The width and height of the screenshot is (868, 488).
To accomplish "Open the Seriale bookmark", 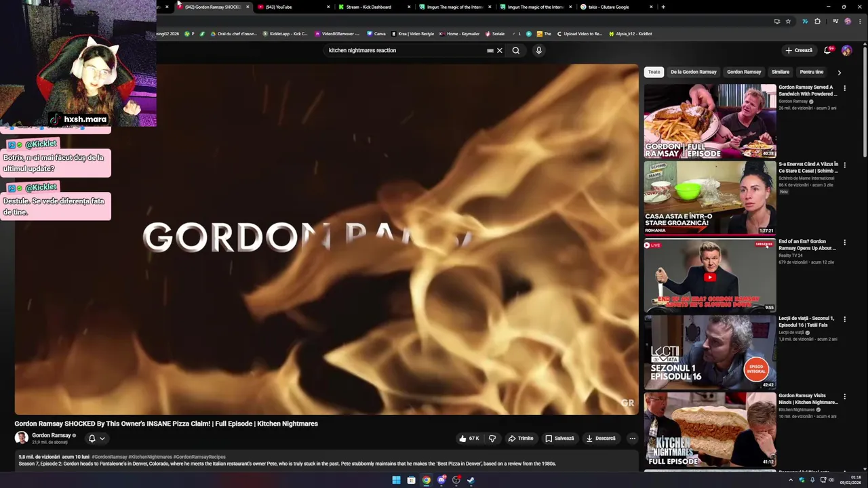I will [x=495, y=33].
